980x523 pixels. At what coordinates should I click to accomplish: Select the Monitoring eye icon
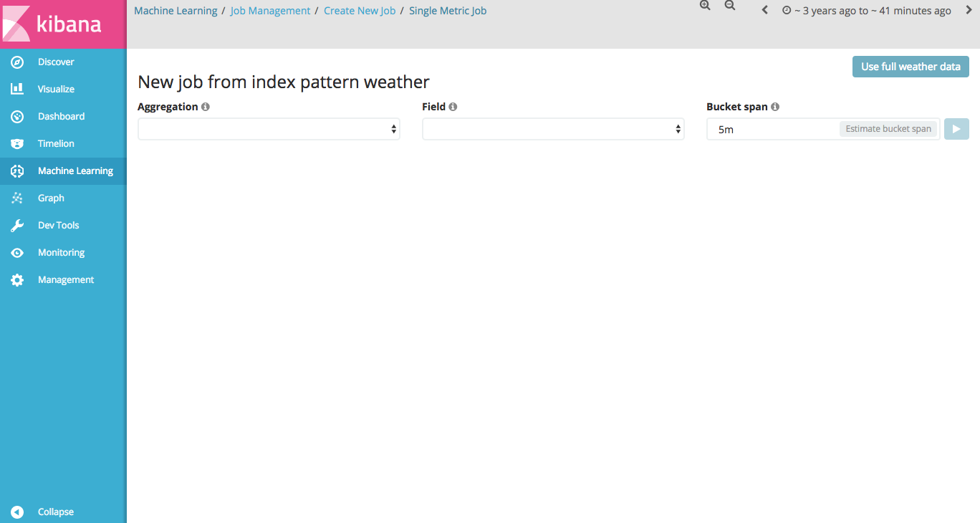coord(17,253)
